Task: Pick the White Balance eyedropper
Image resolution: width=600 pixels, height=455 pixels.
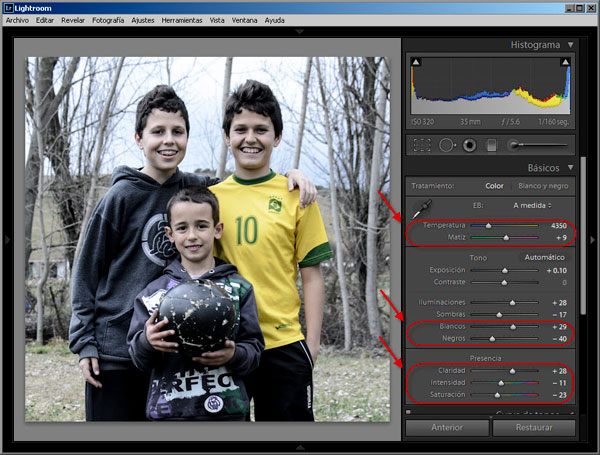Action: click(x=422, y=209)
